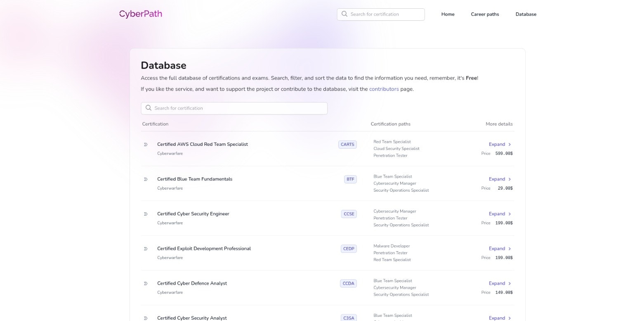
Task: Click the Database page heading
Action: (x=163, y=65)
